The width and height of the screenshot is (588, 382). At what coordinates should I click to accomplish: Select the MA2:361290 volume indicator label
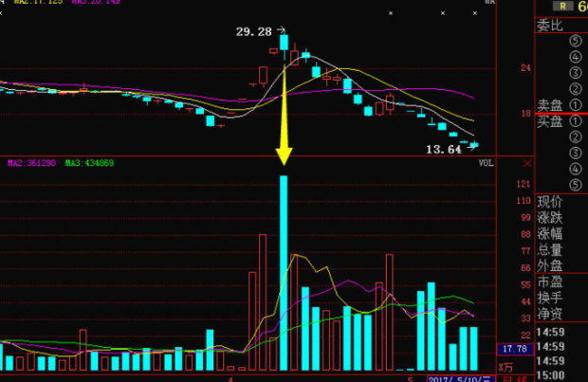(33, 163)
